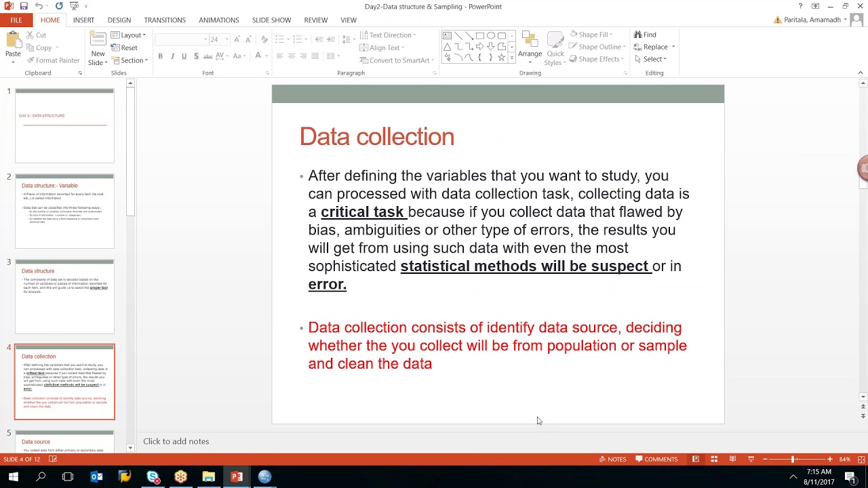Screen dimensions: 868x488
Task: Expand the Arrange dropdown
Action: [x=530, y=46]
